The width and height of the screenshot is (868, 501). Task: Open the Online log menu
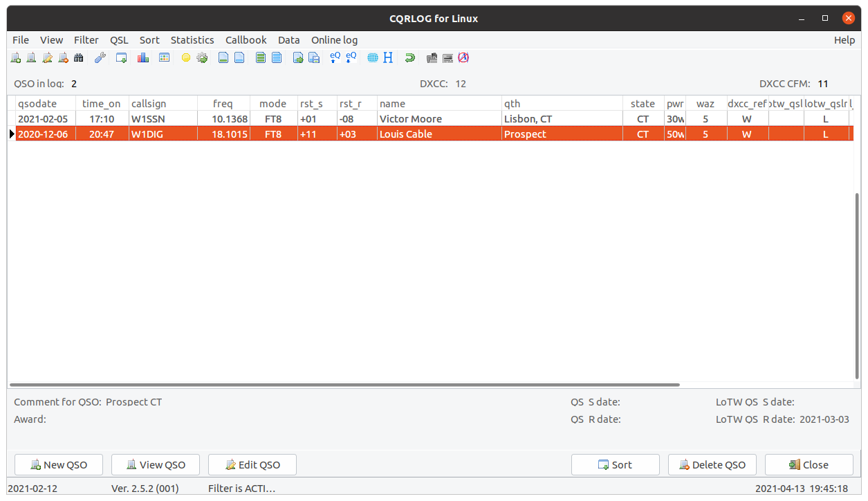pyautogui.click(x=335, y=40)
